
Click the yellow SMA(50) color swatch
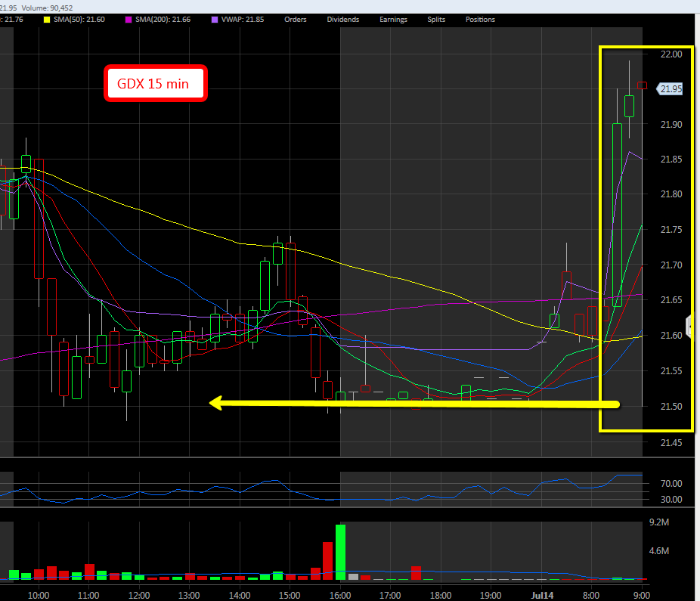47,20
